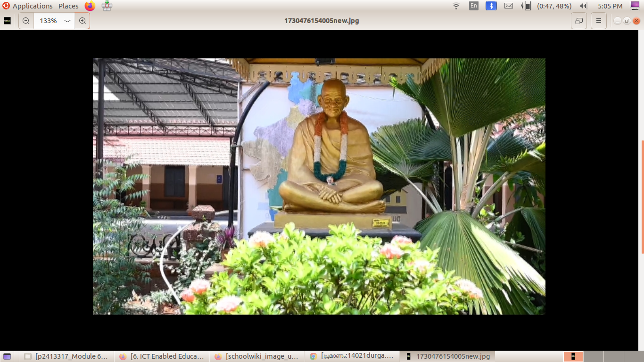
Task: Open the En keyboard language selector
Action: [x=474, y=6]
